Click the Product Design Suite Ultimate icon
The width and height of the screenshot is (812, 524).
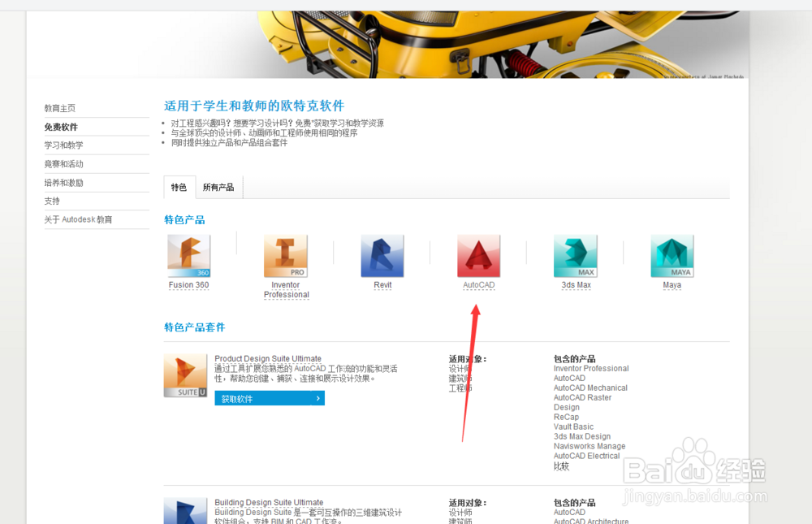coord(185,376)
